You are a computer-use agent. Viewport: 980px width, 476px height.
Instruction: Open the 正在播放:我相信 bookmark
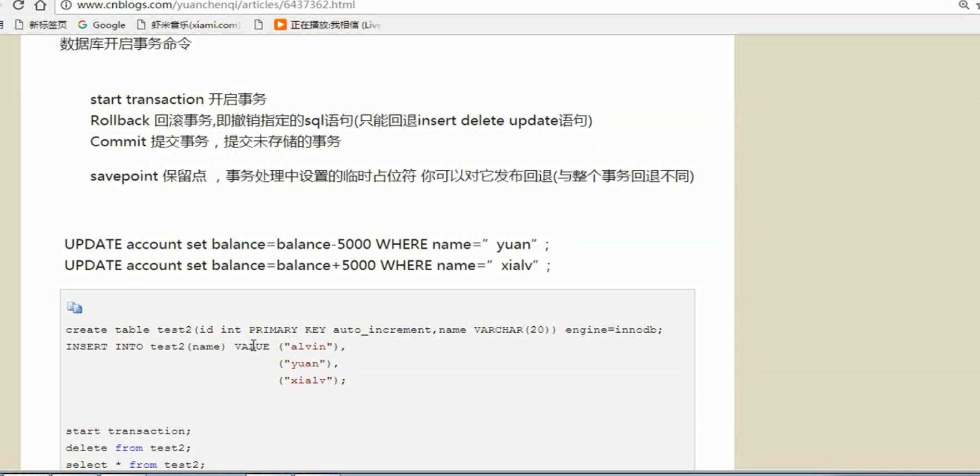(x=328, y=25)
